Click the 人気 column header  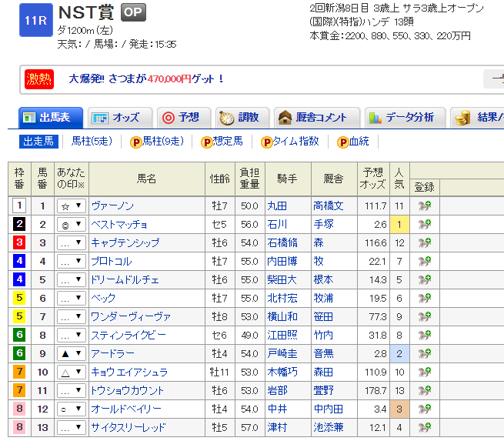click(x=399, y=179)
